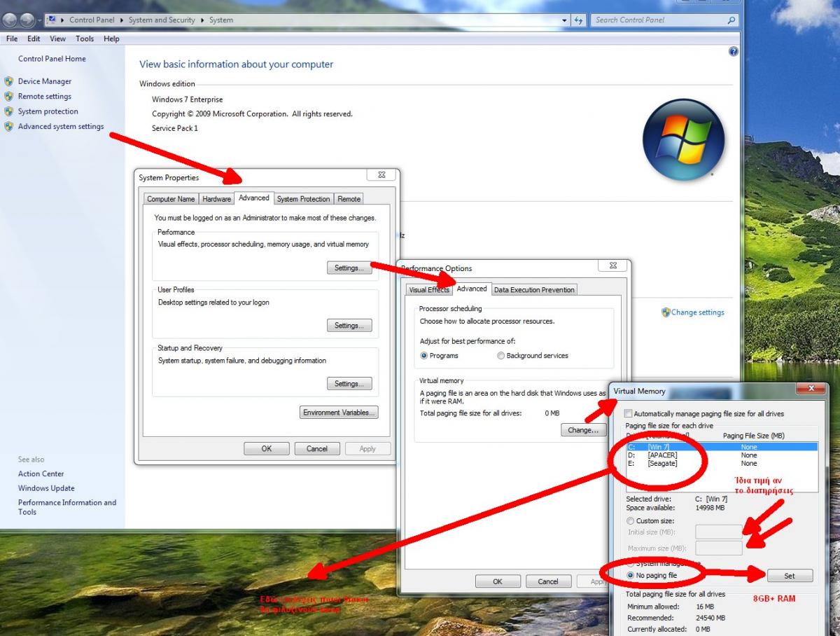The image size is (840, 636).
Task: Select drive E: [Seagate] in the list
Action: tap(722, 464)
